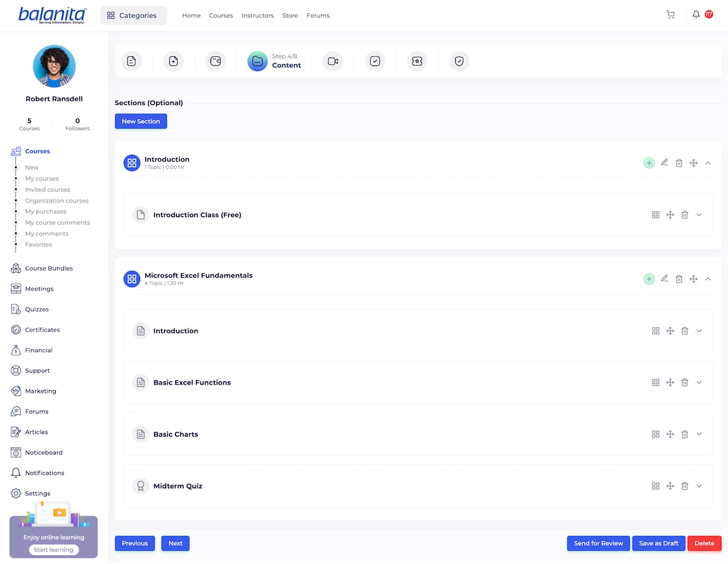Click Robert Ransdell's profile avatar
This screenshot has height=564, width=728.
point(54,66)
